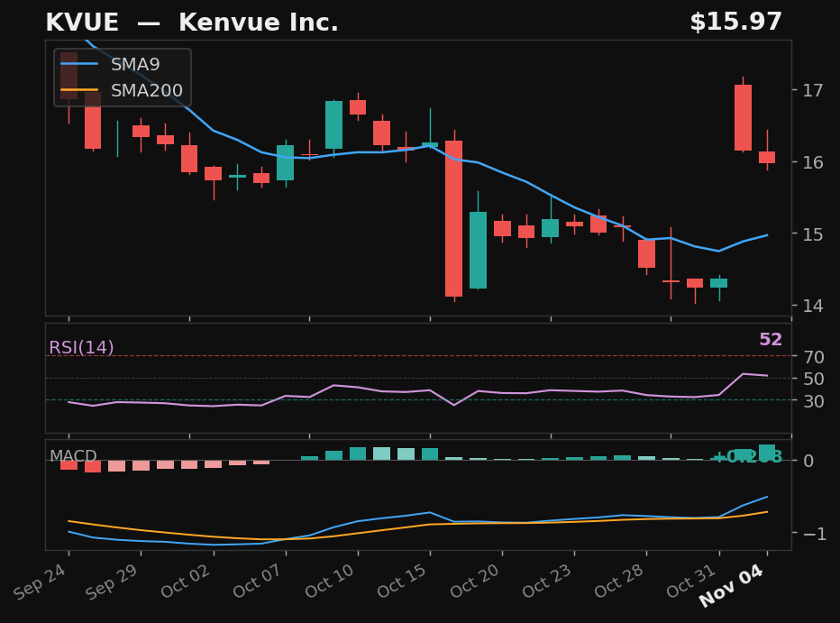Click the red gap-up candle near 17

coord(743,118)
